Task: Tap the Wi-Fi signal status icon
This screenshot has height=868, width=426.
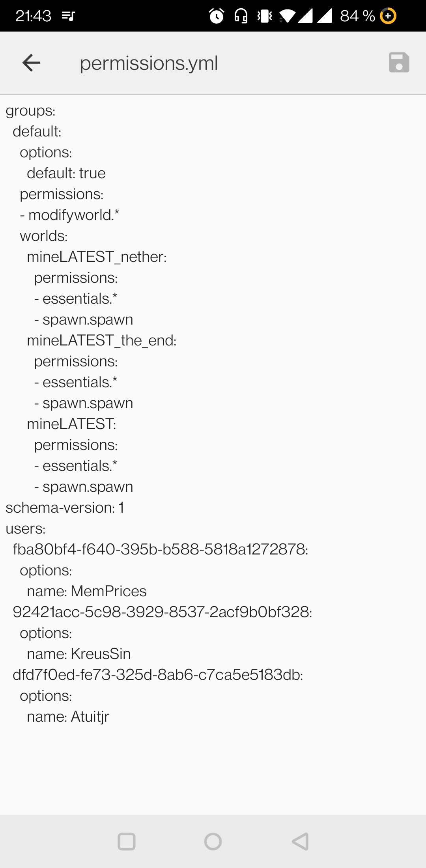Action: pyautogui.click(x=288, y=16)
